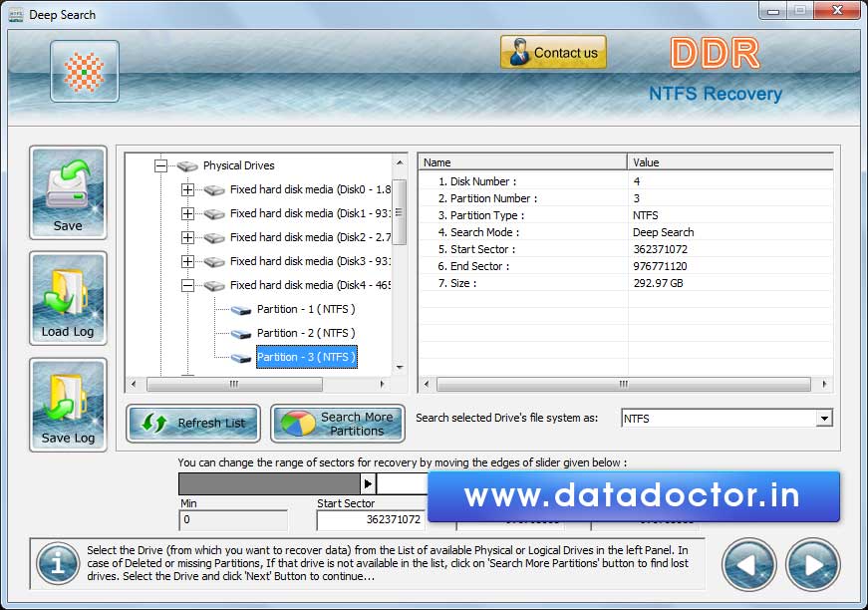Click the Save drive icon button

click(x=68, y=192)
